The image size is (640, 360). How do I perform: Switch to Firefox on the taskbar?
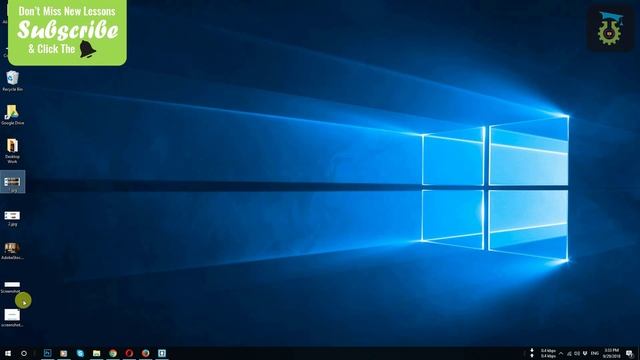(145, 353)
